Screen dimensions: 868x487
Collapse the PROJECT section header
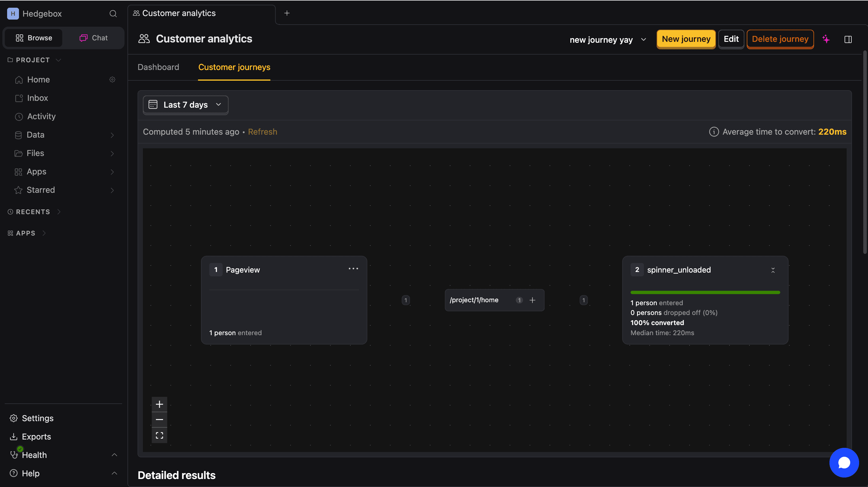pos(59,60)
